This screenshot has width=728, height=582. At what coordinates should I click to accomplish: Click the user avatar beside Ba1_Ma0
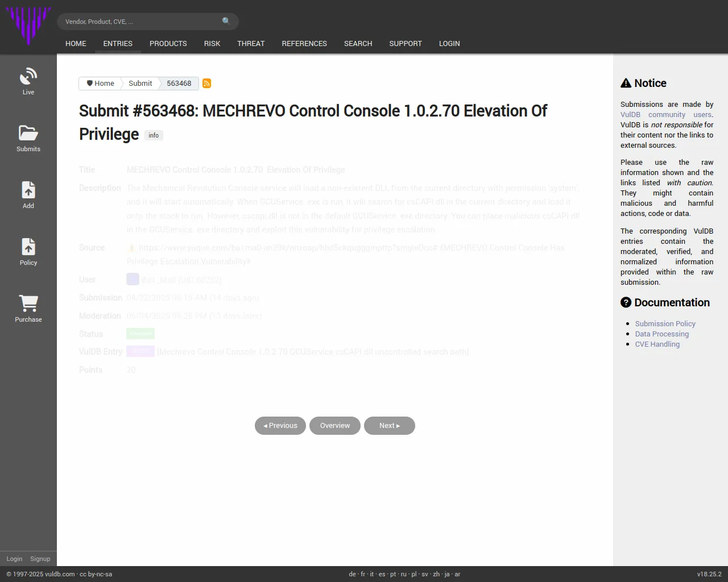tap(133, 279)
